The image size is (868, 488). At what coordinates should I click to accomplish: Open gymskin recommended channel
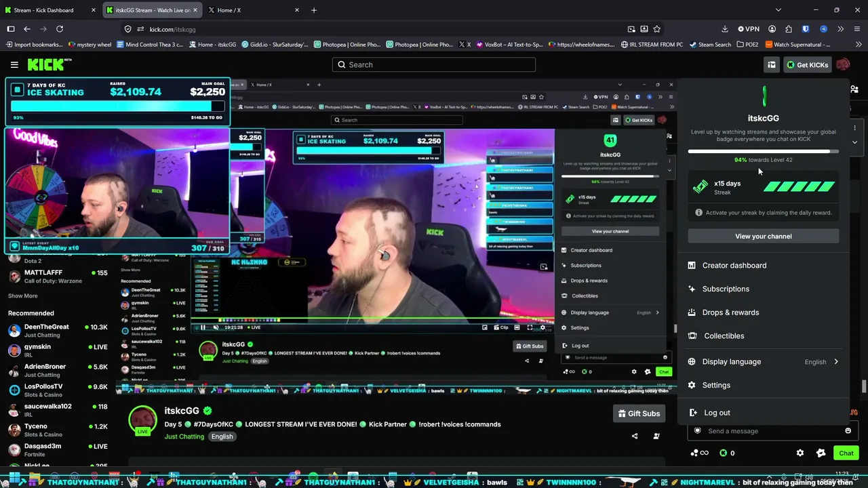58,350
